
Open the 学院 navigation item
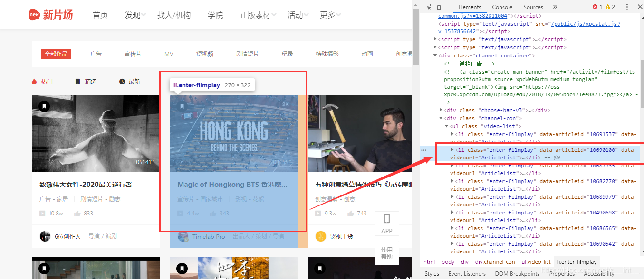coord(215,15)
